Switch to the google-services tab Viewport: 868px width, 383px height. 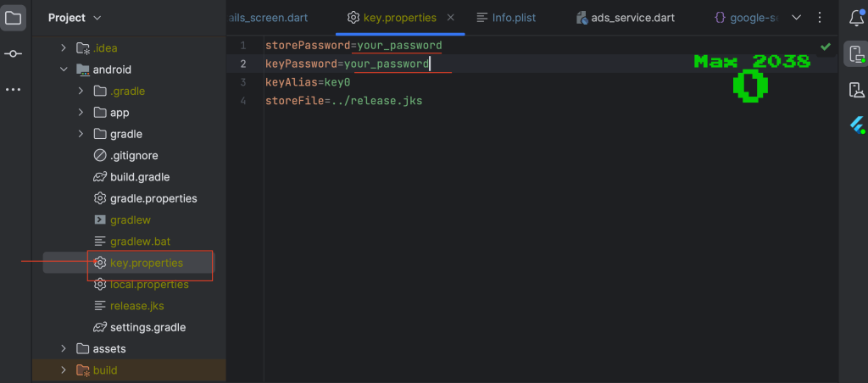point(746,18)
